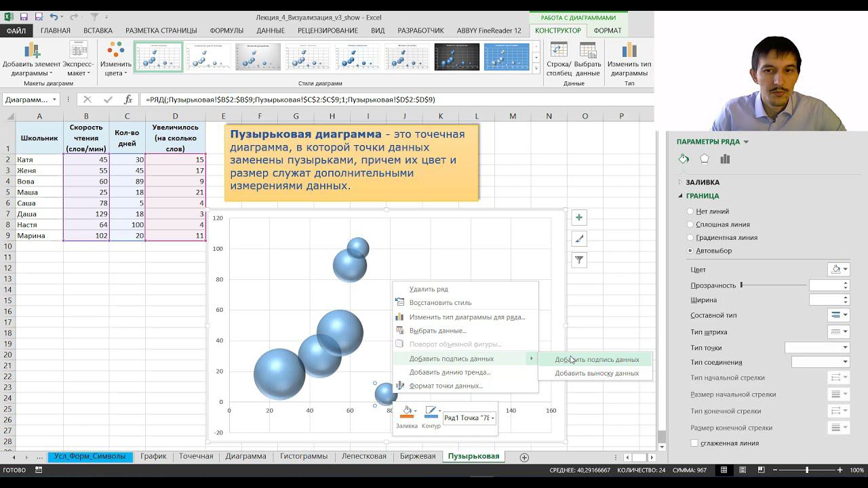Click the Outline (Контур) icon on the mini toolbar
This screenshot has width=868, height=488.
pyautogui.click(x=431, y=412)
